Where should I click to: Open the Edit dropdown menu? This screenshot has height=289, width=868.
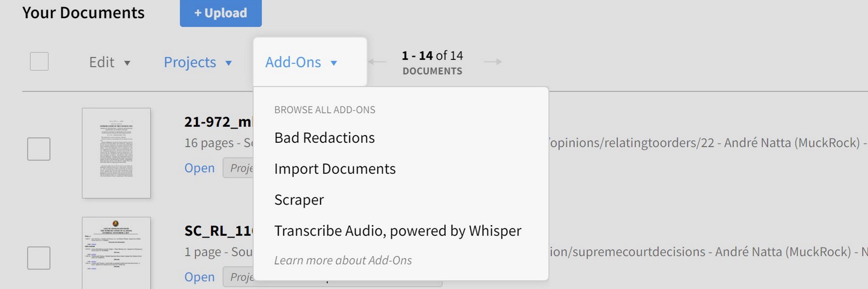point(109,62)
